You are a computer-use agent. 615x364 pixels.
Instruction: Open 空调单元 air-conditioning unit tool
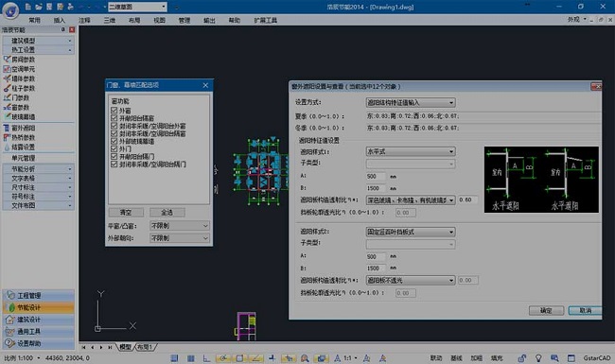point(19,69)
